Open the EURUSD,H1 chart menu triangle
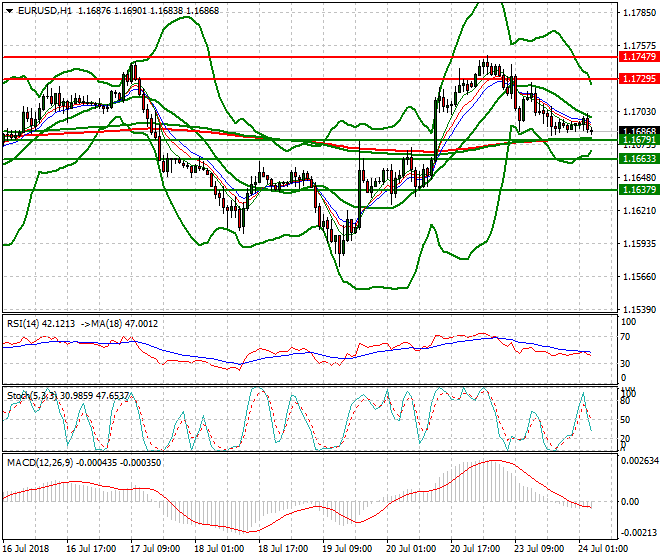Screen dimensions: 660x560 click(9, 11)
